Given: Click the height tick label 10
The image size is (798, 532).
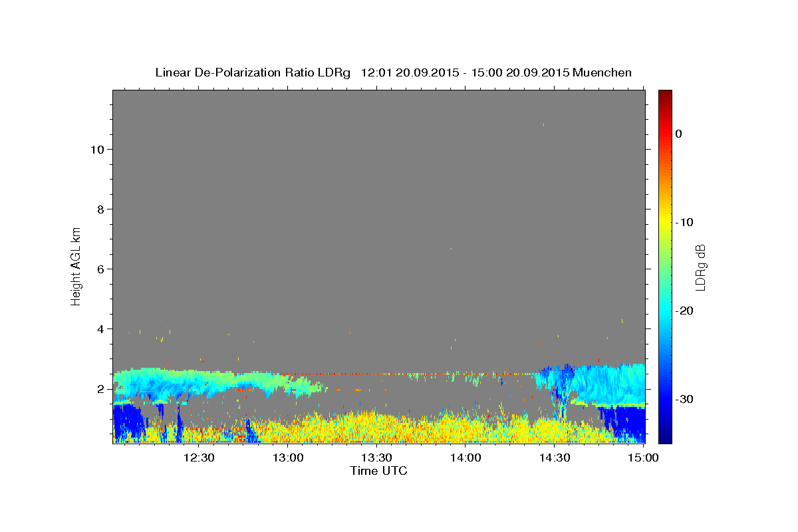Looking at the screenshot, I should (97, 149).
